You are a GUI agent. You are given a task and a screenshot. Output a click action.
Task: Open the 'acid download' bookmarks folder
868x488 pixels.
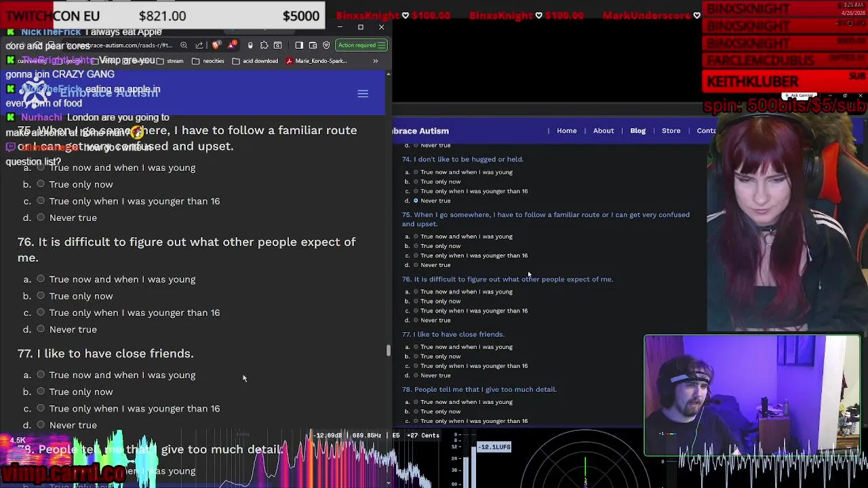[x=255, y=61]
